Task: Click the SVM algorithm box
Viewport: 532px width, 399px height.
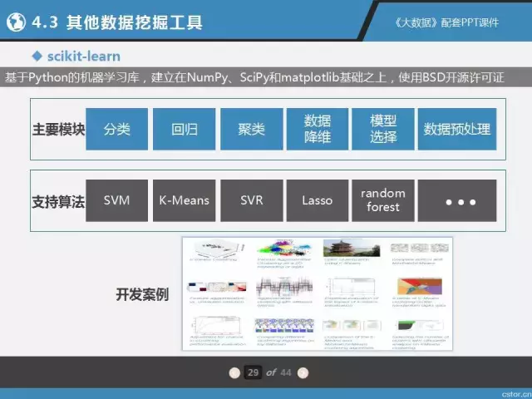Action: (x=116, y=200)
